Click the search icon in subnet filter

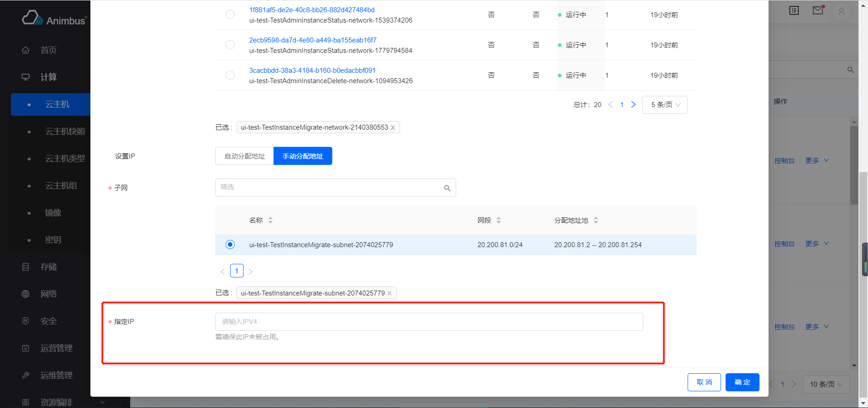click(x=447, y=188)
